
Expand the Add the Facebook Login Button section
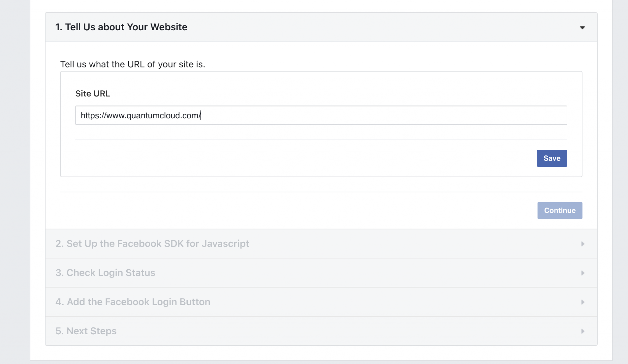tap(133, 302)
